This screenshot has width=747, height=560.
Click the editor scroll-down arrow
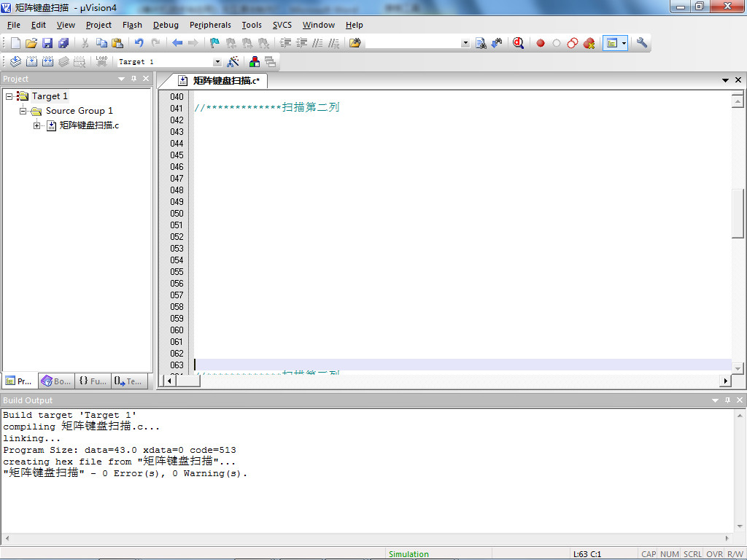(738, 368)
